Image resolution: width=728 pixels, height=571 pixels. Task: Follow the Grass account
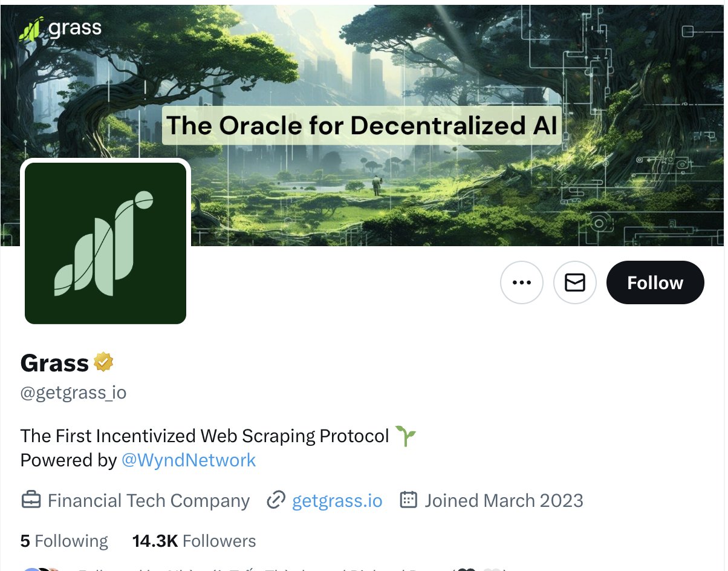(655, 282)
